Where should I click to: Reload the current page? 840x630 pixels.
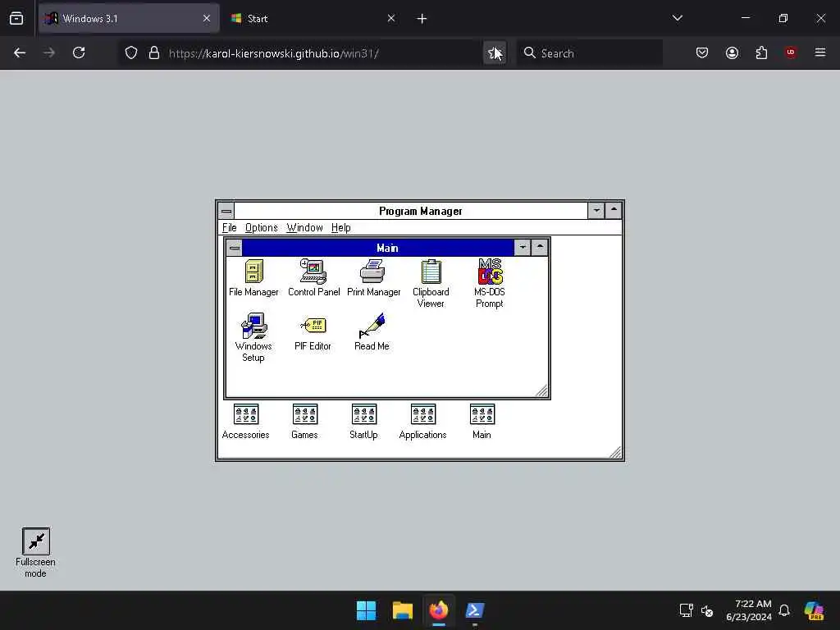click(79, 52)
